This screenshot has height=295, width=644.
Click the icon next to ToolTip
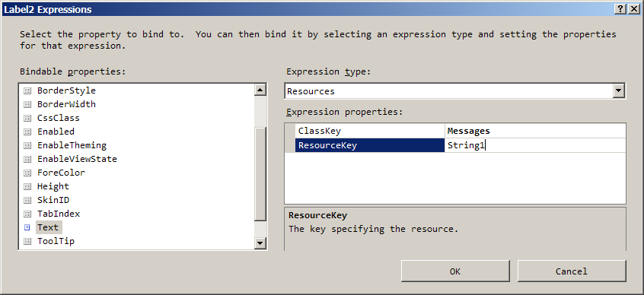[27, 241]
